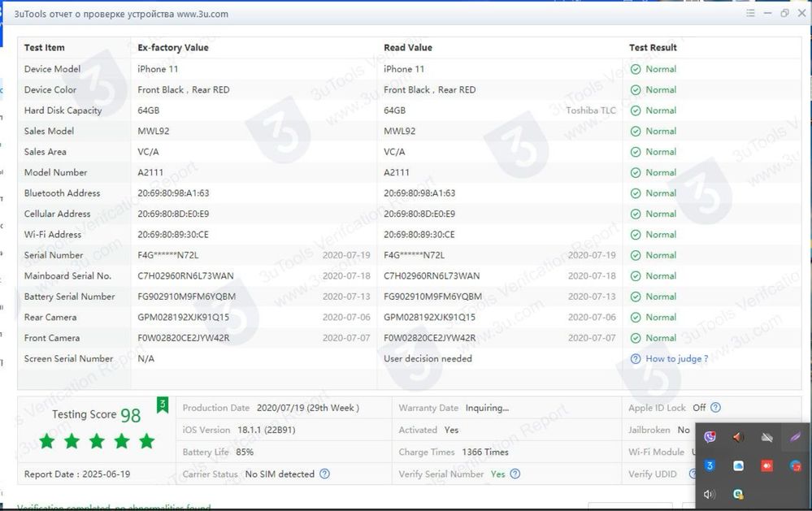Click the ex-factory VC/A sales area
The width and height of the screenshot is (812, 511).
[x=148, y=152]
